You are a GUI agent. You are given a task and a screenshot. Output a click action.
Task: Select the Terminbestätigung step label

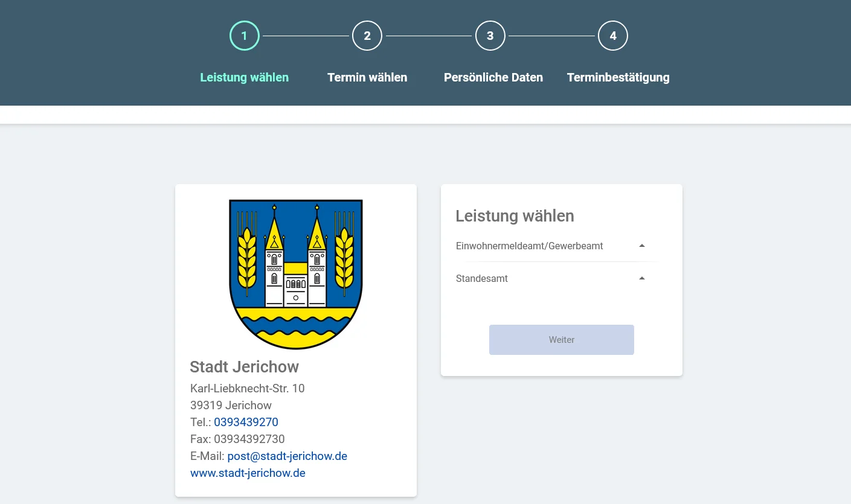(x=618, y=77)
